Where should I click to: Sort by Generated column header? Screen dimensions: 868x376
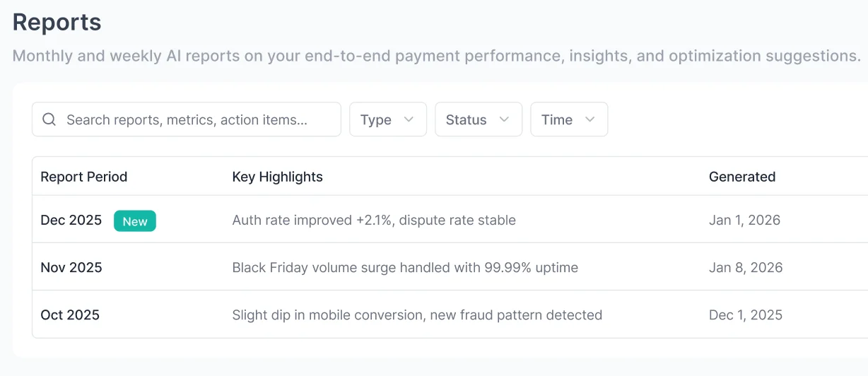(x=742, y=177)
